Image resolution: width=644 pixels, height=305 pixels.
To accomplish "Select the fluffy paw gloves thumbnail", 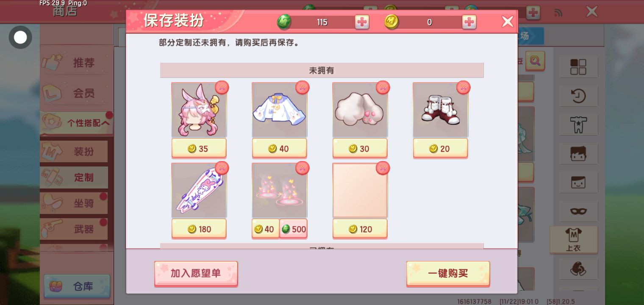I will coord(360,110).
